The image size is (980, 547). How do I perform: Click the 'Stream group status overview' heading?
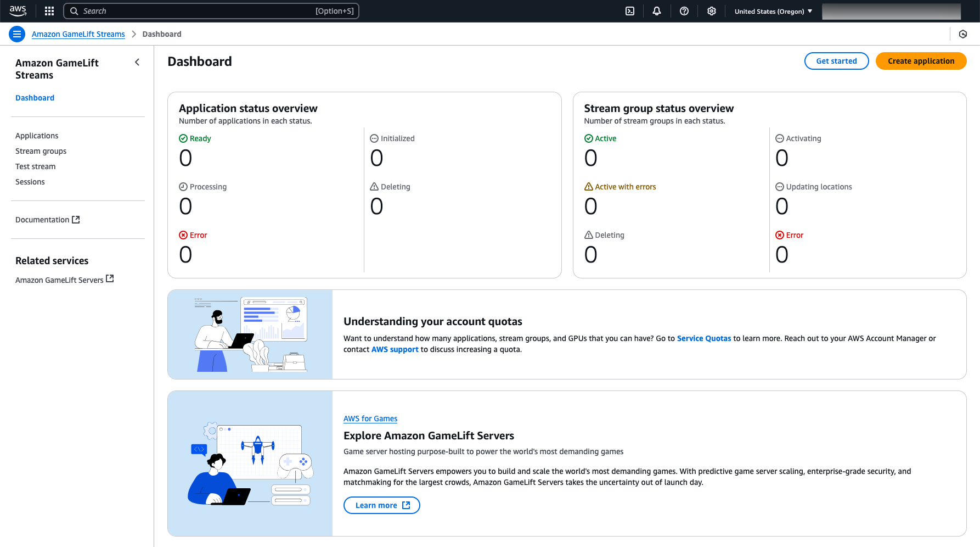coord(659,108)
